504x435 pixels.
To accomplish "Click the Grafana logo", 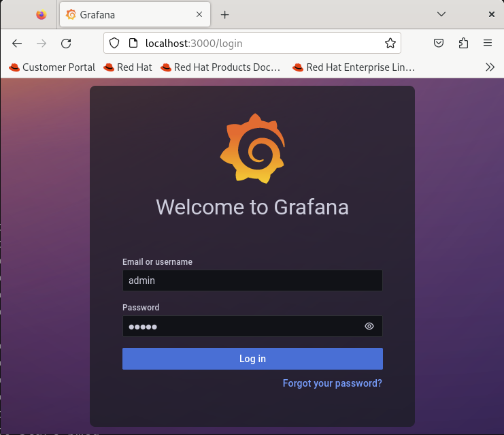I will coord(252,148).
